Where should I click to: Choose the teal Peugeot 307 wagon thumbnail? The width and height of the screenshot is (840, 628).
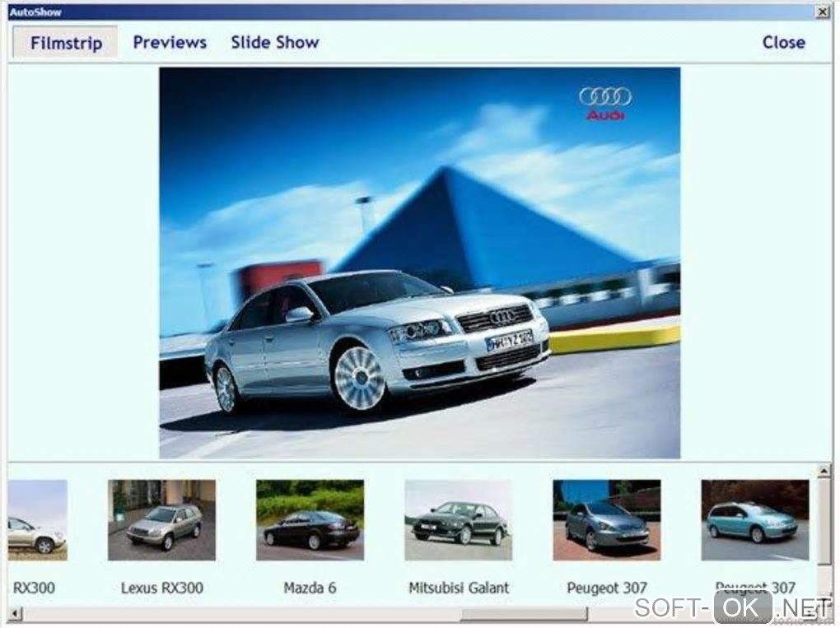[x=755, y=520]
